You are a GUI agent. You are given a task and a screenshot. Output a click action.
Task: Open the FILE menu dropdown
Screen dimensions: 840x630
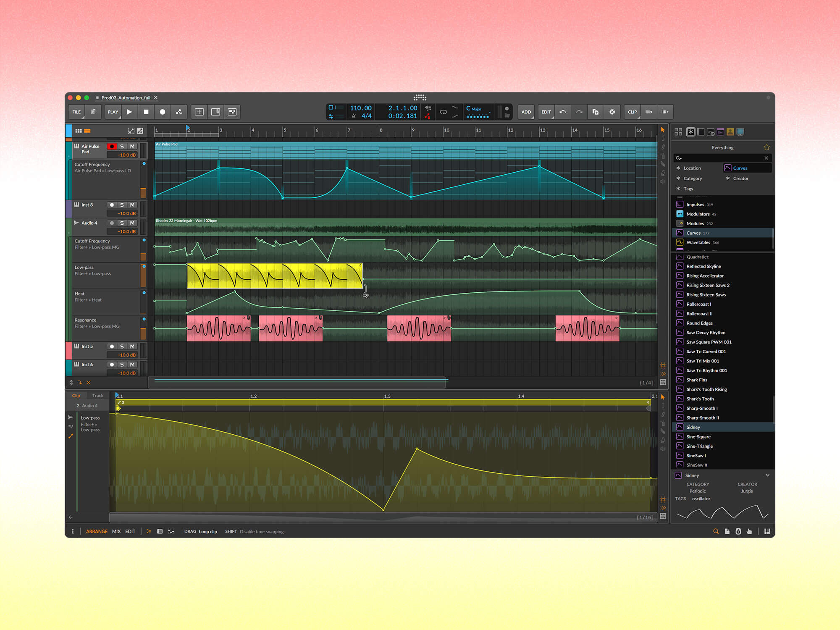tap(76, 112)
